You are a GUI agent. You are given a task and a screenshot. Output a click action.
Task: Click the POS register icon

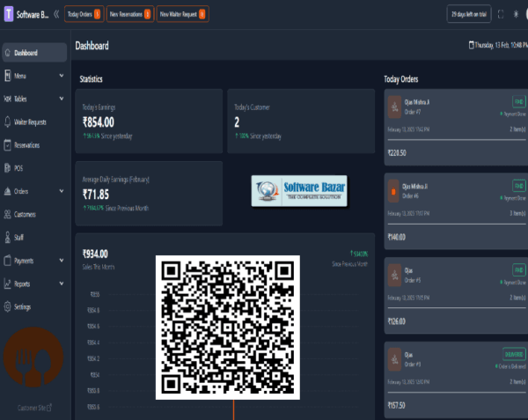click(x=7, y=167)
